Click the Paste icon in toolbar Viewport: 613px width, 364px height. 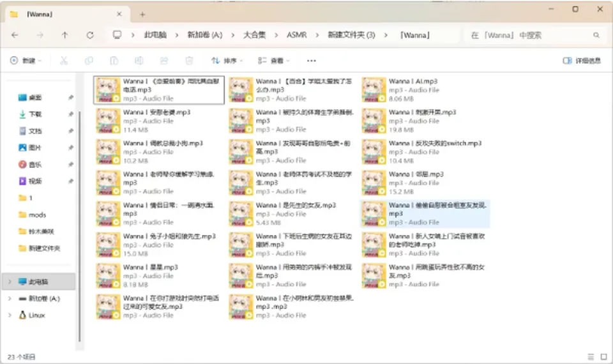coord(114,61)
